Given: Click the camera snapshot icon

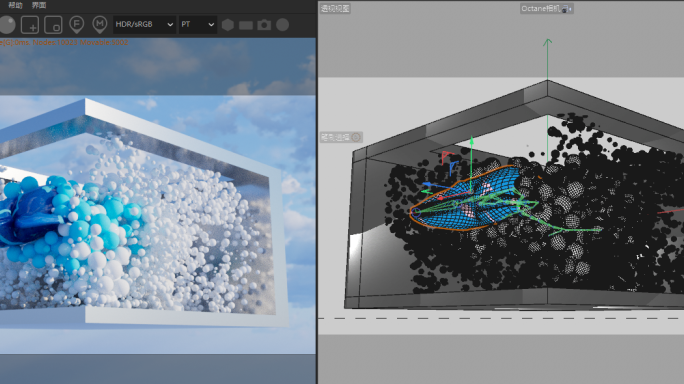Looking at the screenshot, I should [x=264, y=25].
